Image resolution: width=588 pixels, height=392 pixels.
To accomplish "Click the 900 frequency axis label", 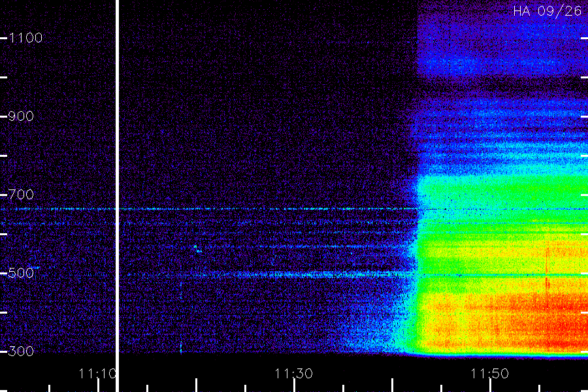I will (x=21, y=116).
